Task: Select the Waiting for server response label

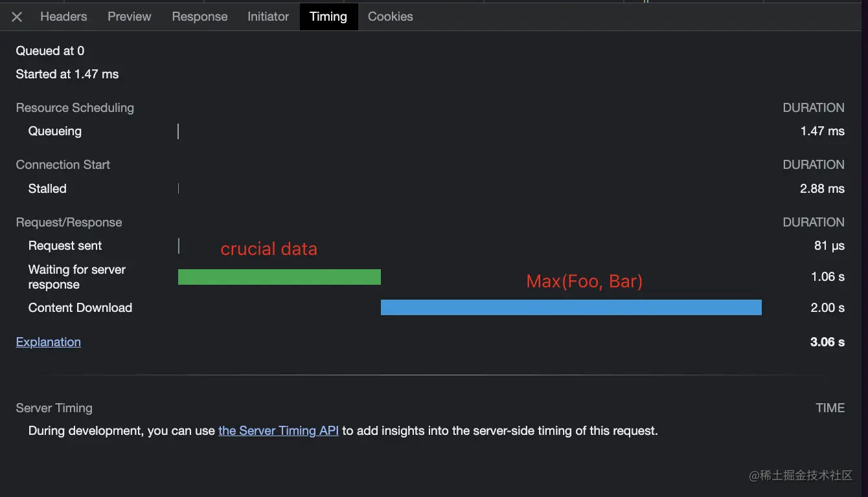Action: (77, 277)
